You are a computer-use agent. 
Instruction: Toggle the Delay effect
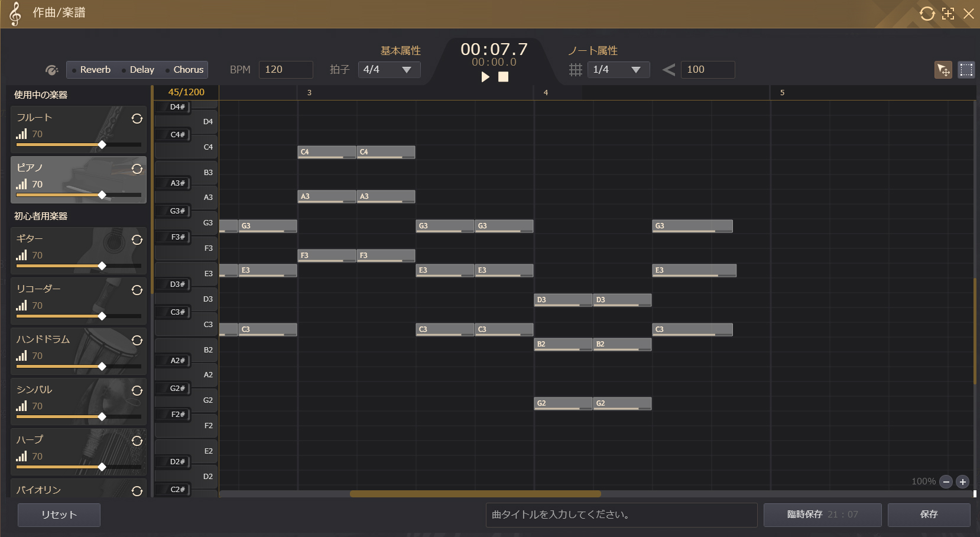click(x=138, y=70)
